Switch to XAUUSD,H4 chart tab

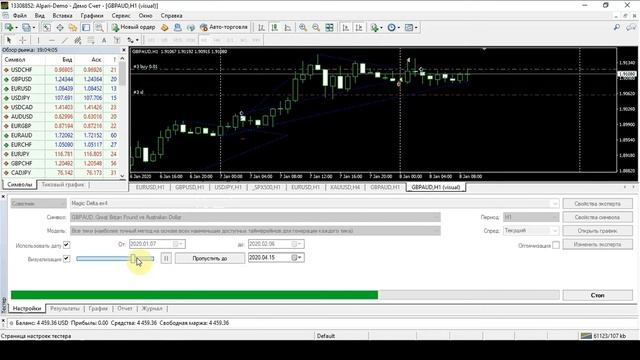[x=345, y=187]
